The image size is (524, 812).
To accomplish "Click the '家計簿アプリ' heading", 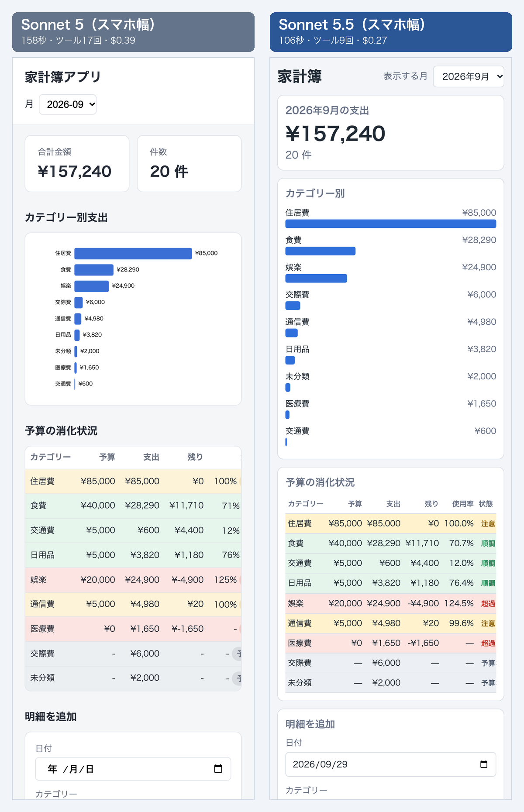I will point(63,77).
